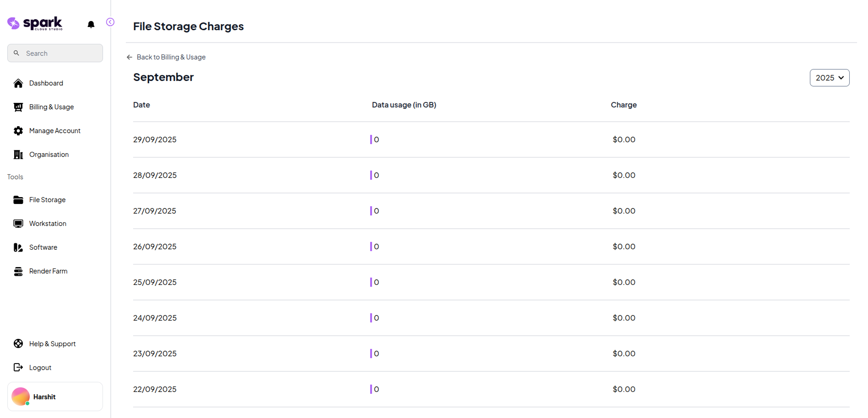Screen dimensions: 868x418
Task: Click the notification bell icon
Action: pyautogui.click(x=91, y=24)
